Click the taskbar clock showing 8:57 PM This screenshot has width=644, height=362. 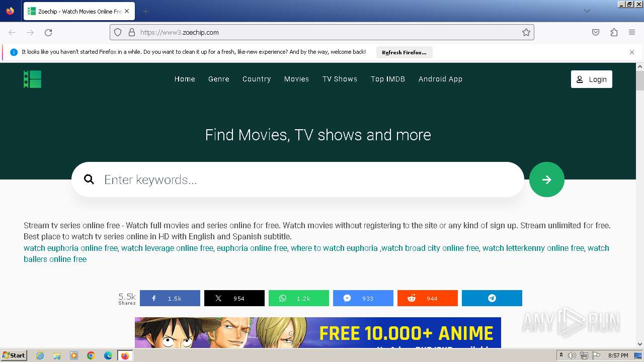point(618,355)
